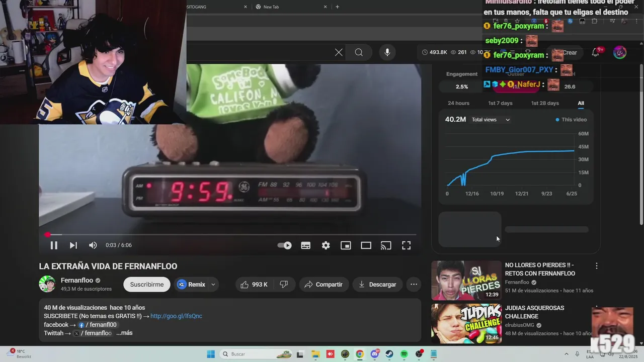Screen dimensions: 644x362
Task: Open Google Chrome from taskbar
Action: pos(360,354)
